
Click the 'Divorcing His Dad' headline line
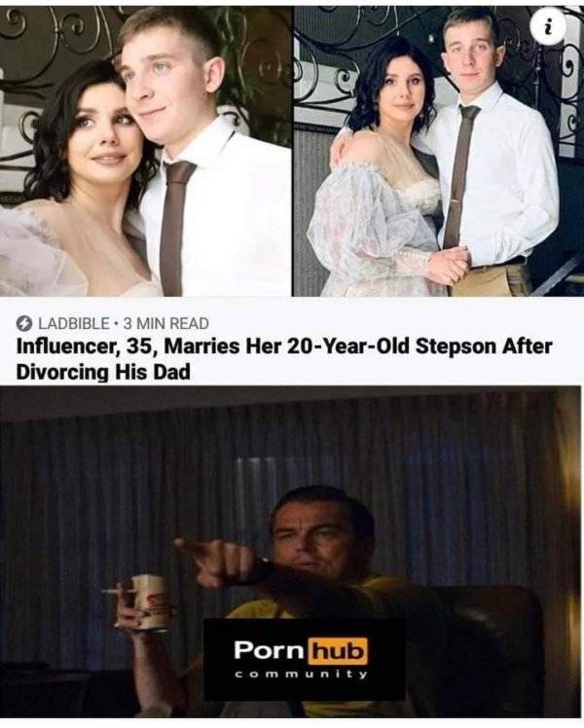point(103,373)
